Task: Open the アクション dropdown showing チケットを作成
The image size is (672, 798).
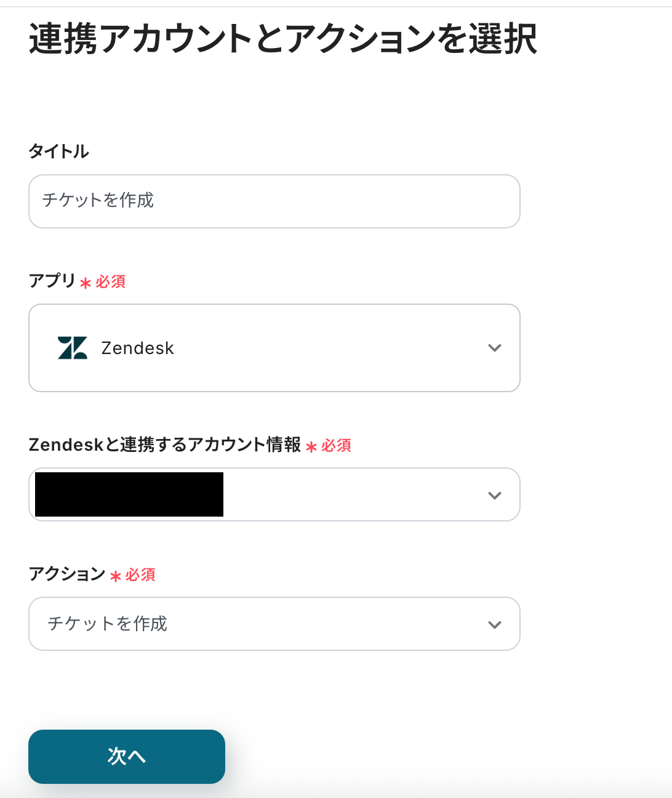Action: point(274,624)
